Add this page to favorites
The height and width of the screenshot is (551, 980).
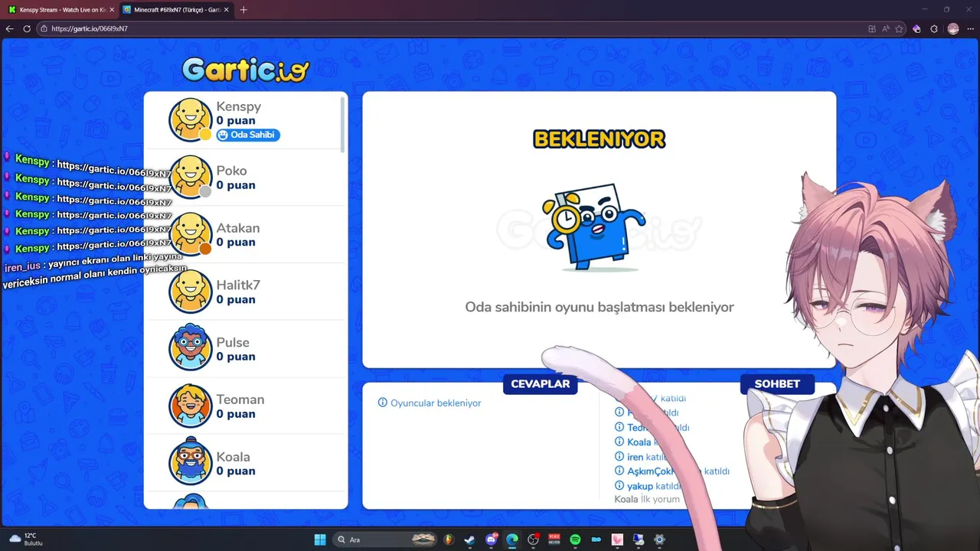[x=899, y=28]
